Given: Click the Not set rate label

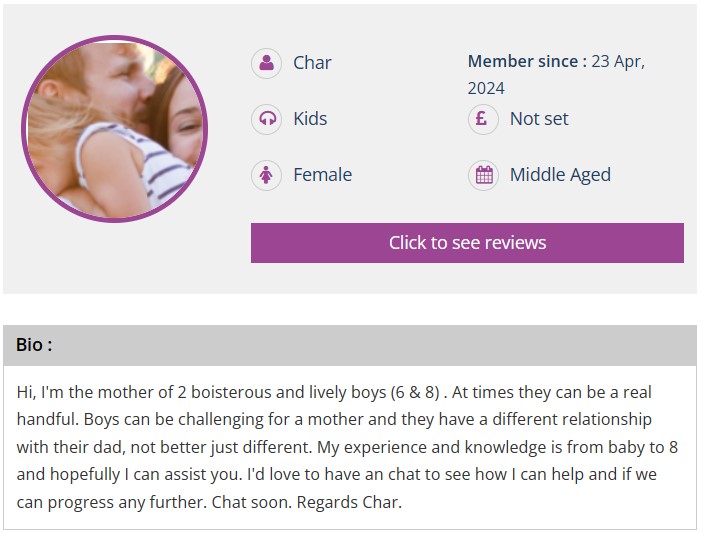Looking at the screenshot, I should 539,119.
